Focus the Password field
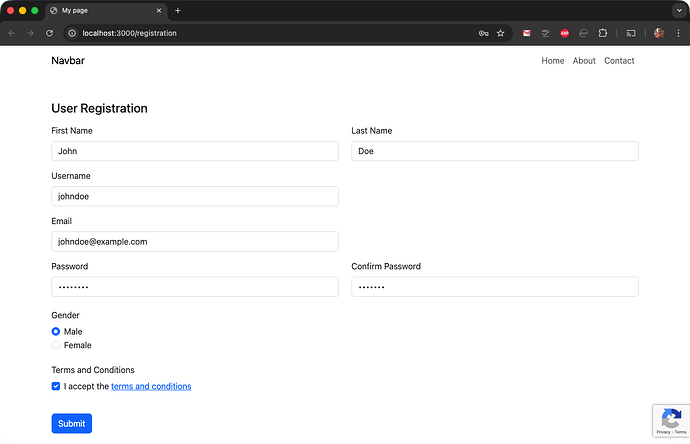Screen dimensions: 690x444 coord(195,286)
